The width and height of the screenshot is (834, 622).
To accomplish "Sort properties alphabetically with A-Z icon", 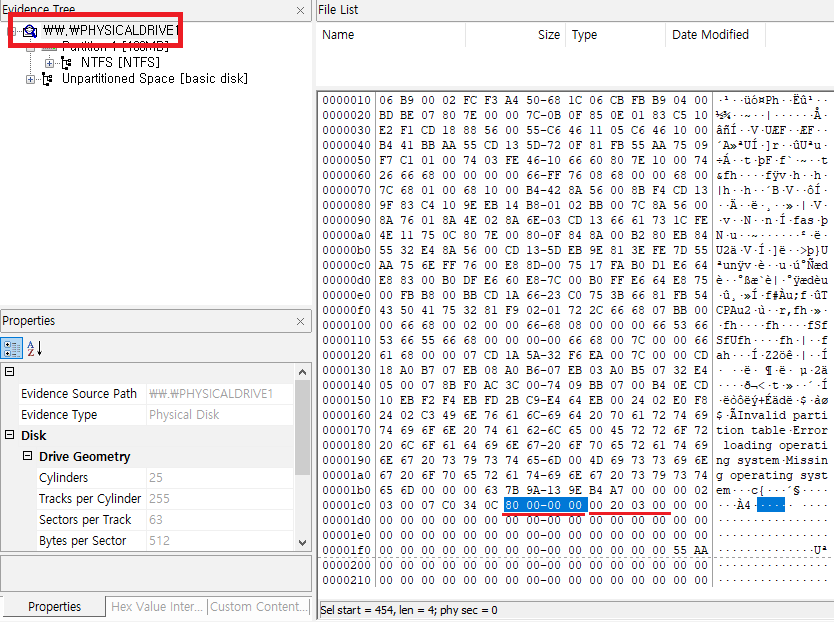I will tap(33, 348).
